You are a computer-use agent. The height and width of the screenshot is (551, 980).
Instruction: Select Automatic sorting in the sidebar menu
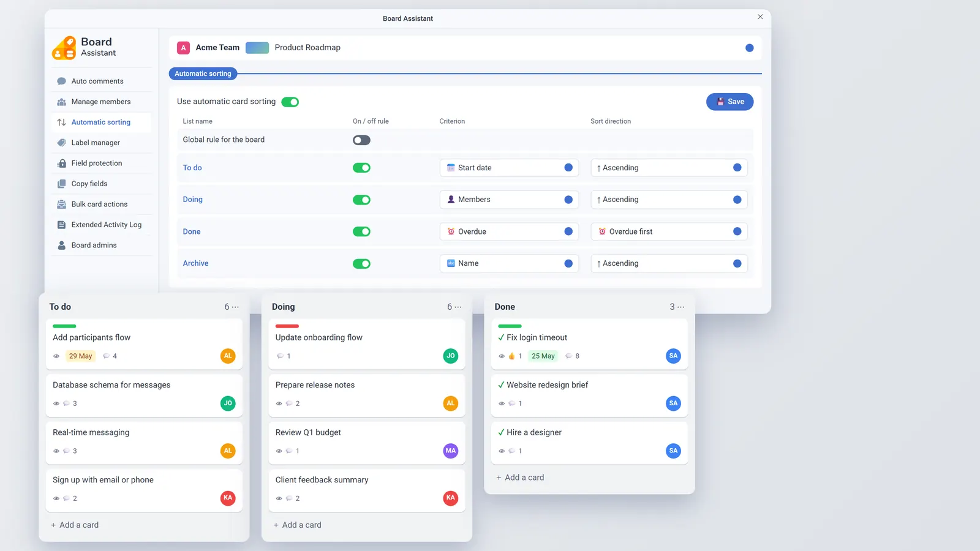[101, 122]
